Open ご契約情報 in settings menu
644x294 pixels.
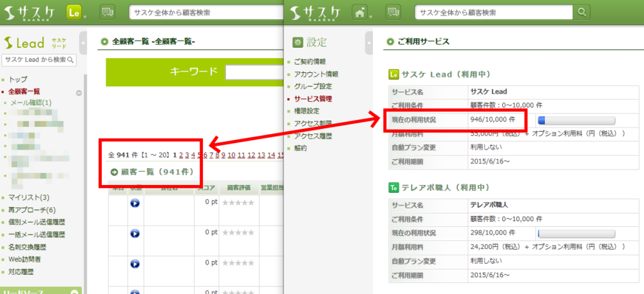[310, 62]
